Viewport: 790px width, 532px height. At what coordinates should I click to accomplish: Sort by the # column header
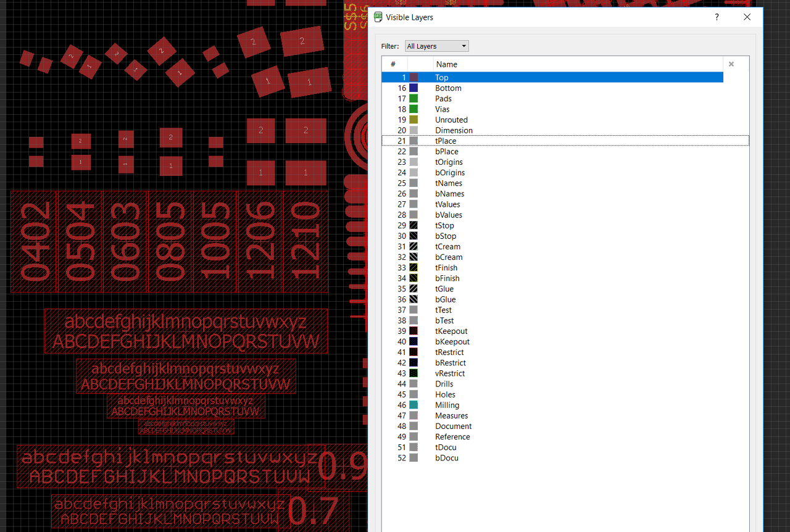(394, 64)
